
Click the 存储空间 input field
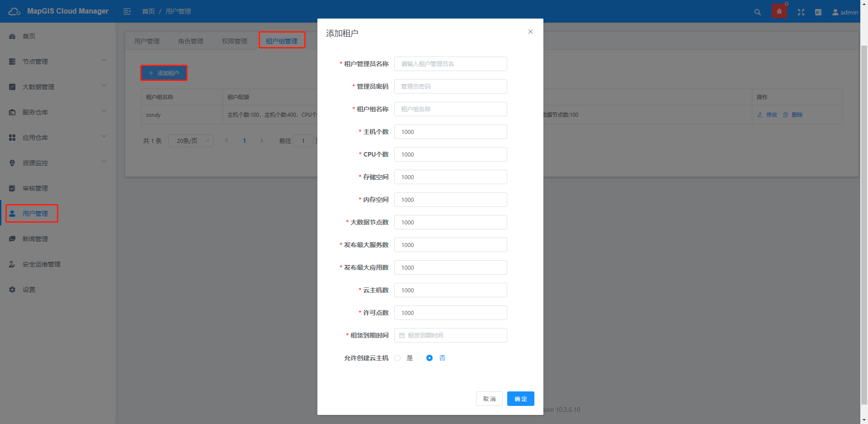451,177
